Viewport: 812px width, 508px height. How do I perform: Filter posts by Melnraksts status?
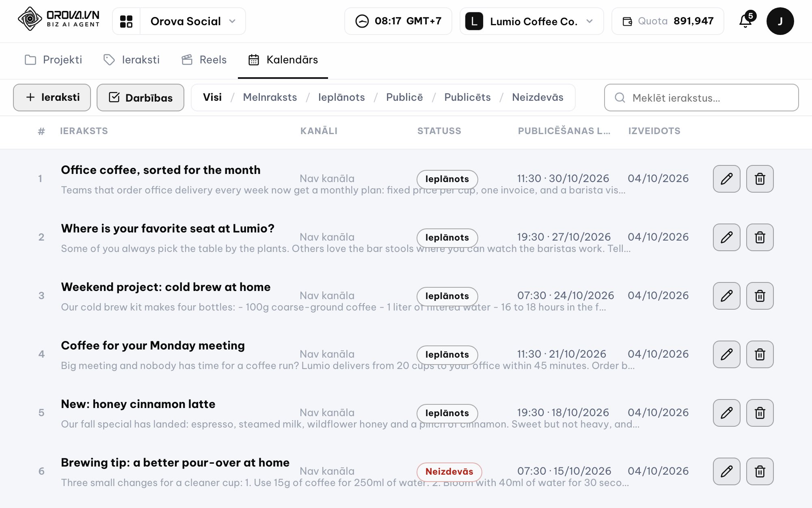(270, 98)
